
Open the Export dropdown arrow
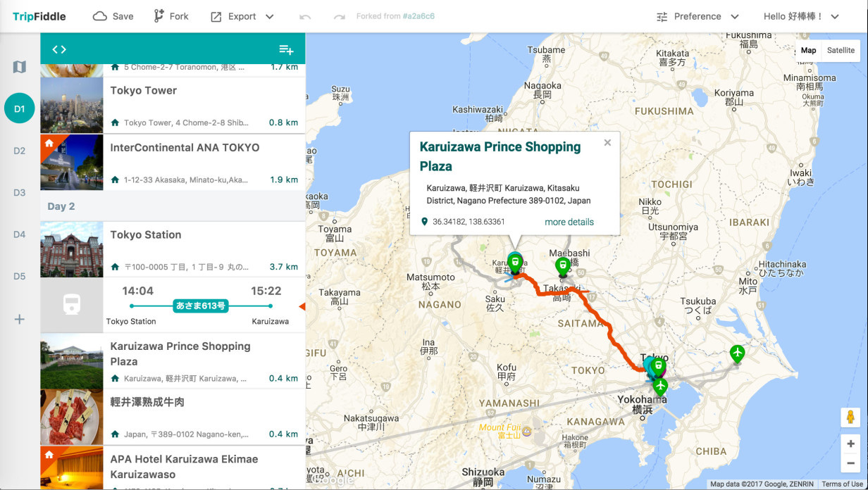270,17
